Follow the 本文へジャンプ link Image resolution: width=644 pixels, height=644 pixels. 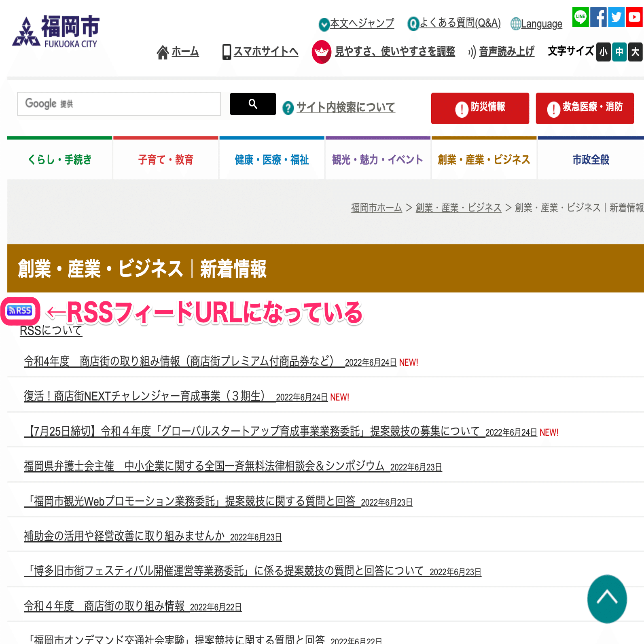[x=362, y=23]
